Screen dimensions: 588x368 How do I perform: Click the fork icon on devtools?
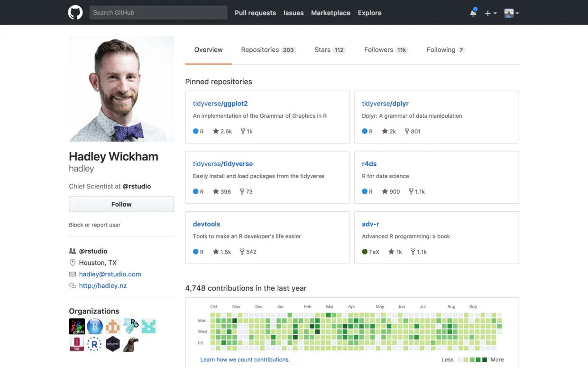[242, 252]
